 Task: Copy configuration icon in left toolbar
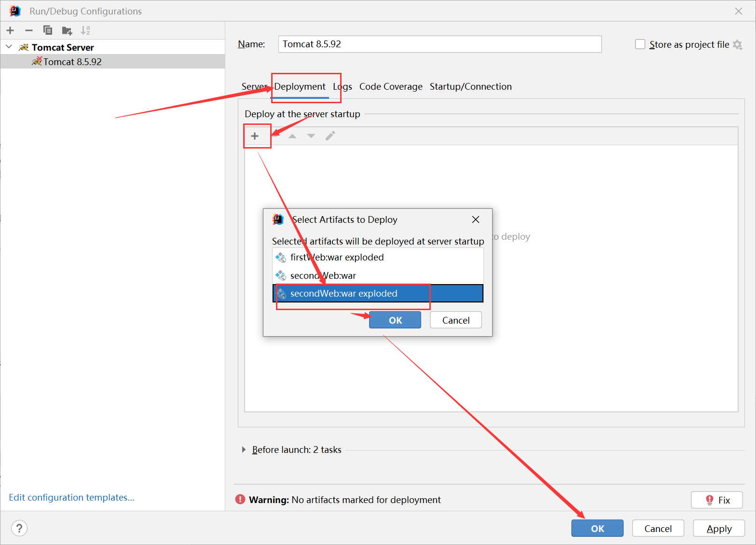[x=48, y=30]
